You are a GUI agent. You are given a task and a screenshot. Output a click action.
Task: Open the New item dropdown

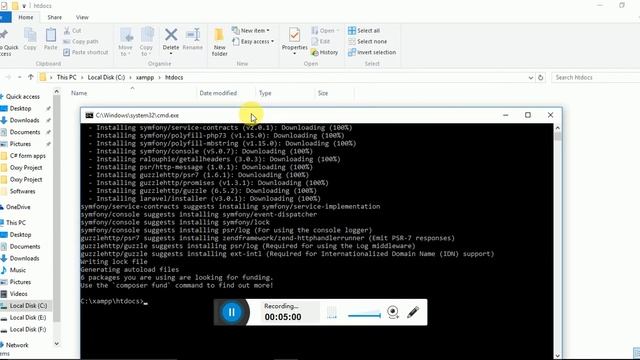(251, 31)
